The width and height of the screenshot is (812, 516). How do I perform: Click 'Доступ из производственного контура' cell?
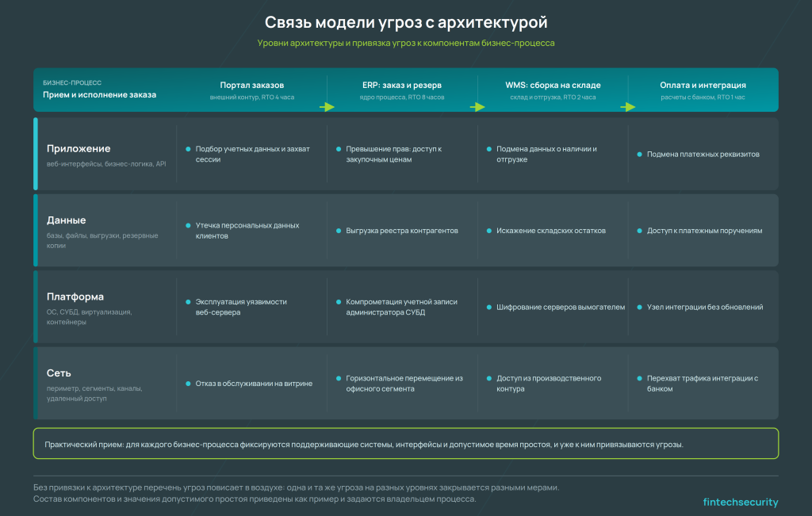click(x=549, y=384)
